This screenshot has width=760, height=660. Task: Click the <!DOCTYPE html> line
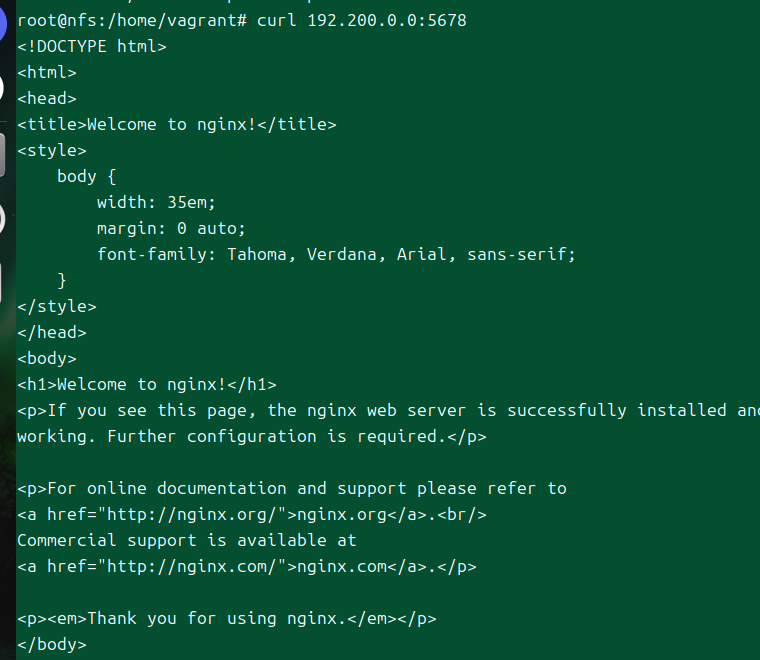tap(92, 46)
